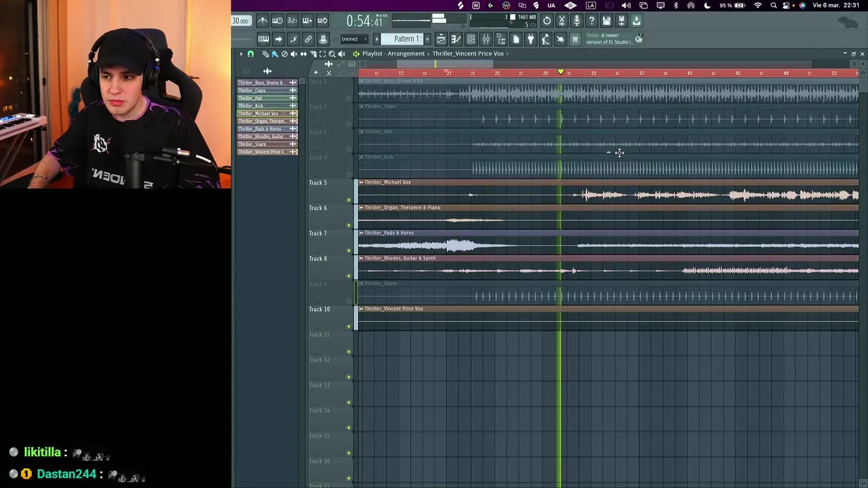Image resolution: width=868 pixels, height=488 pixels.
Task: Open Thriller_Vincent Price Vox clip menu arrow
Action: [x=361, y=309]
